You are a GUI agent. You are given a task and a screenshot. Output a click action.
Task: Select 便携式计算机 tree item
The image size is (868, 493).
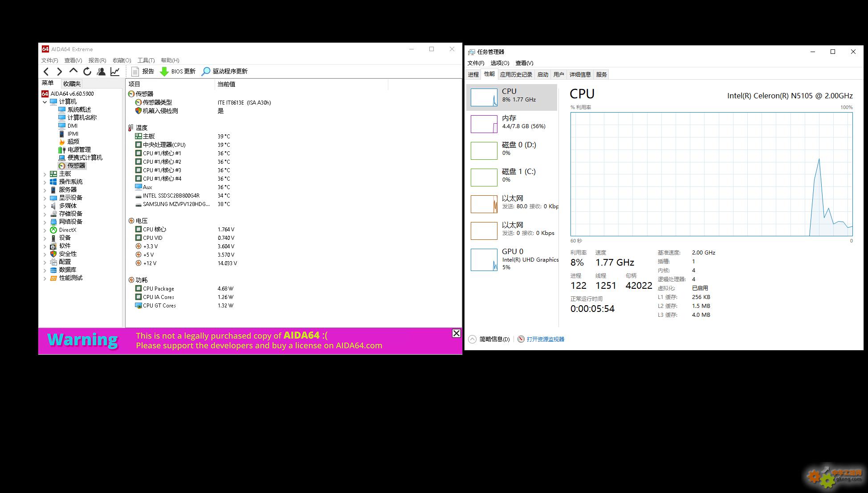[80, 158]
